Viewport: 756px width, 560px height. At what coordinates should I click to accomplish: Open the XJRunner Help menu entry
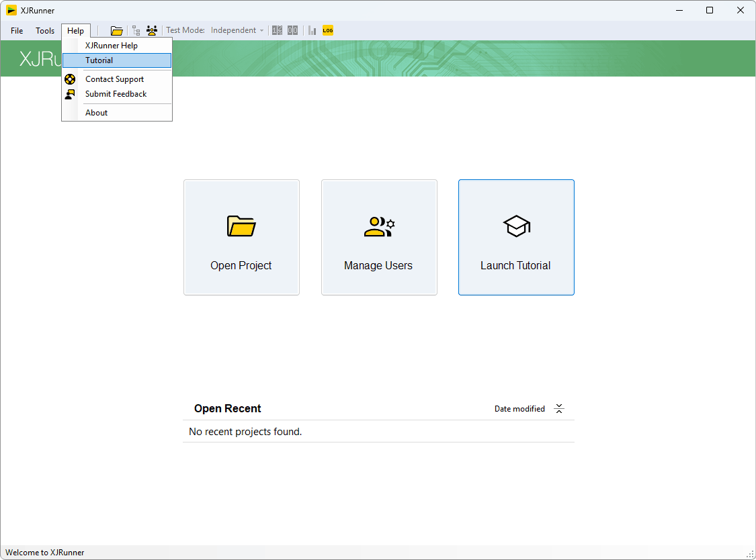112,46
